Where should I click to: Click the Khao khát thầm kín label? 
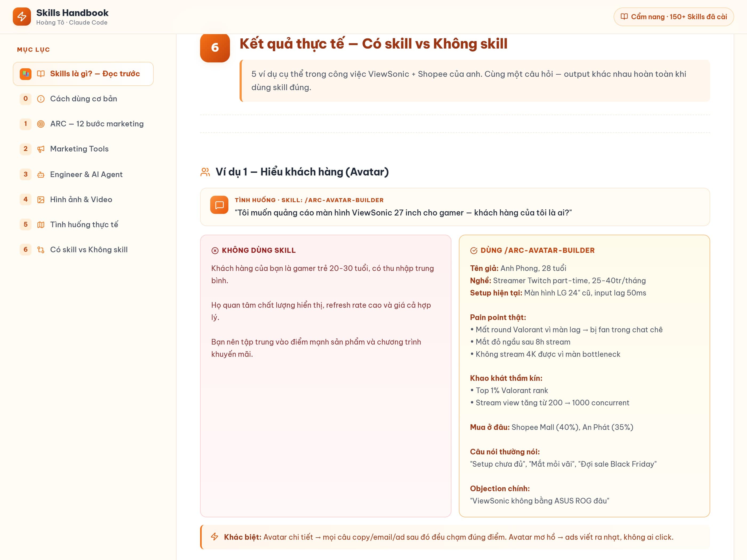[506, 378]
